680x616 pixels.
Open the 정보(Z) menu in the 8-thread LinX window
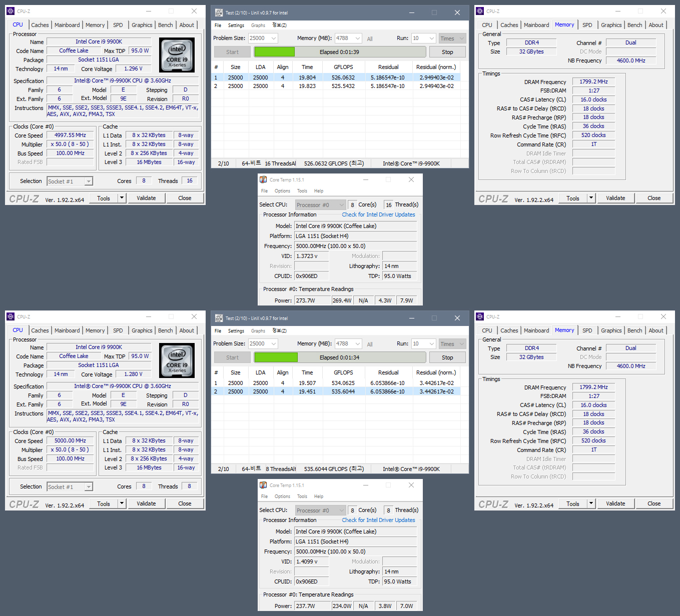pos(280,331)
